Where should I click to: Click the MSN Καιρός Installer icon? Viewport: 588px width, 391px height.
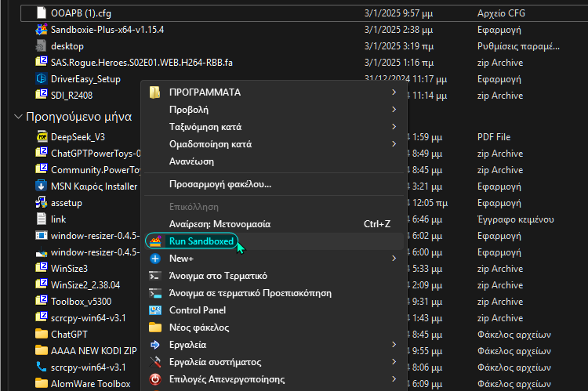(42, 186)
